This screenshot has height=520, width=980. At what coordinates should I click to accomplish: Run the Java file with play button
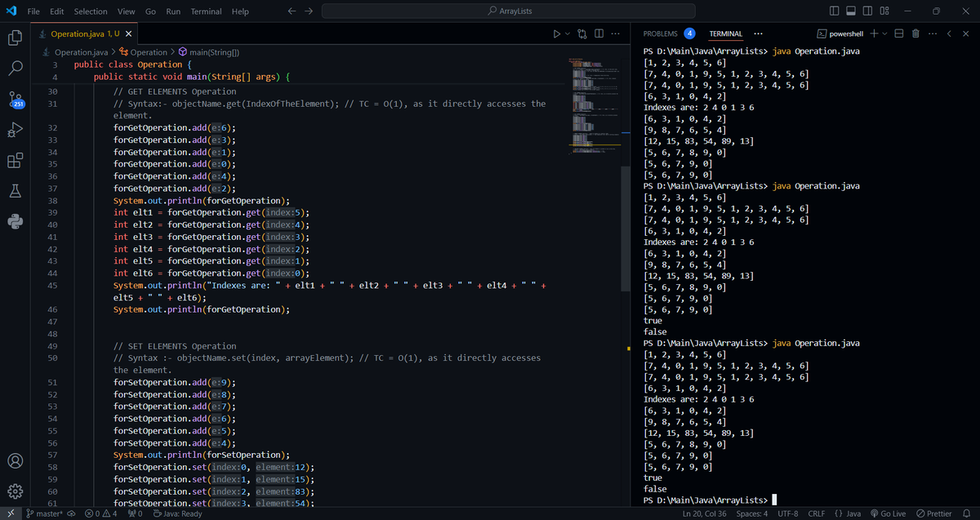557,33
